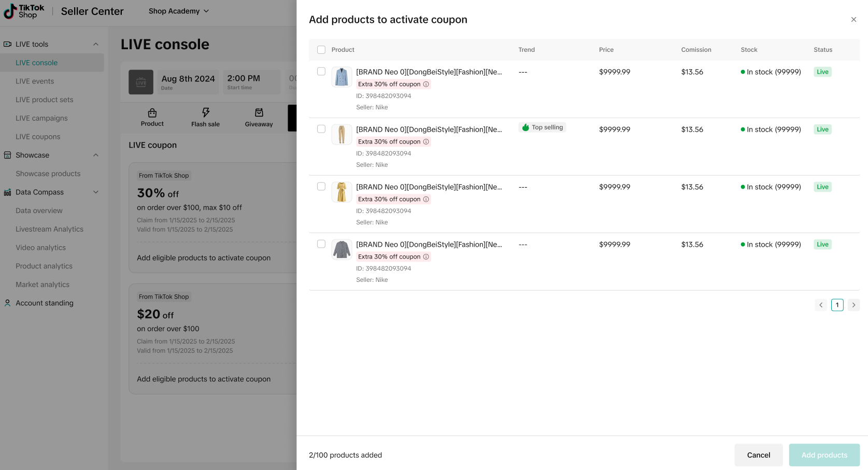The width and height of the screenshot is (868, 470).
Task: Click the yellow dress product thumbnail
Action: (x=341, y=192)
